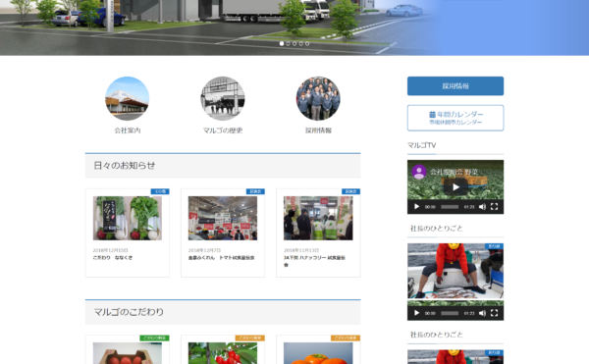589x364 pixels.
Task: Enter fullscreen on the マルゴTV video
Action: click(x=495, y=207)
